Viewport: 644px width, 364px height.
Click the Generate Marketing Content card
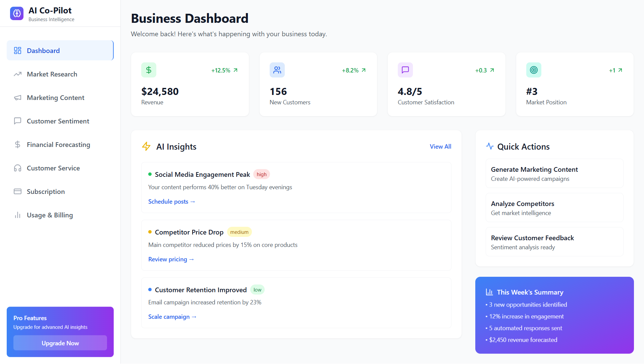pyautogui.click(x=554, y=173)
